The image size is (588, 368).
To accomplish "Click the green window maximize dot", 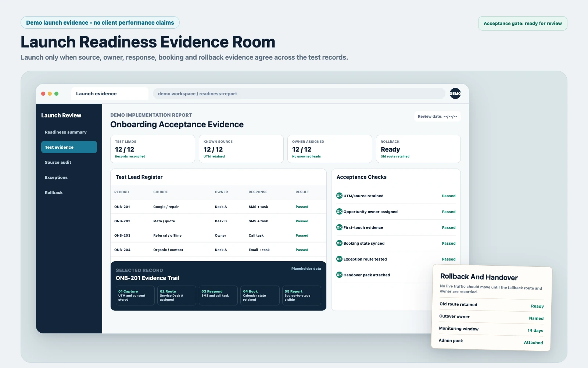I will pyautogui.click(x=56, y=94).
